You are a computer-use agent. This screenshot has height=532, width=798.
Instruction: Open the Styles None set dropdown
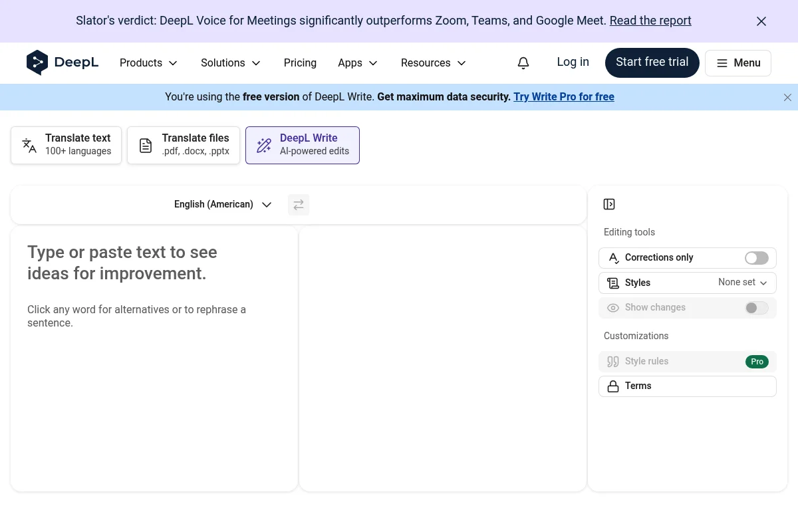point(743,283)
